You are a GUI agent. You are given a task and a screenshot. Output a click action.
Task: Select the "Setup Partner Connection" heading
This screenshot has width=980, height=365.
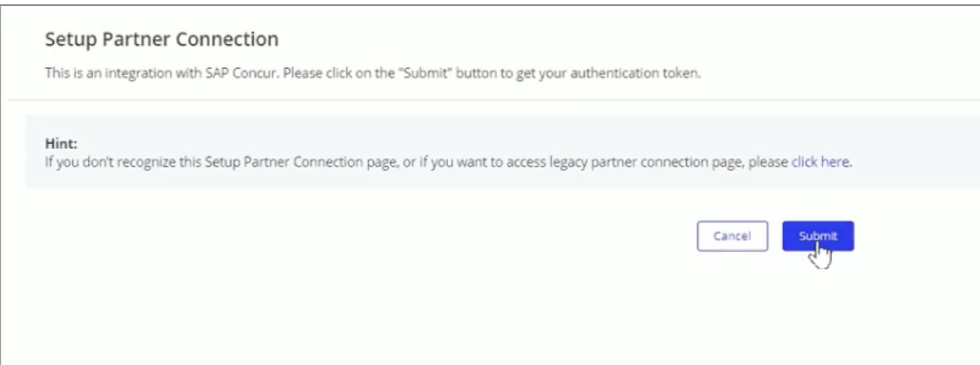pos(162,40)
